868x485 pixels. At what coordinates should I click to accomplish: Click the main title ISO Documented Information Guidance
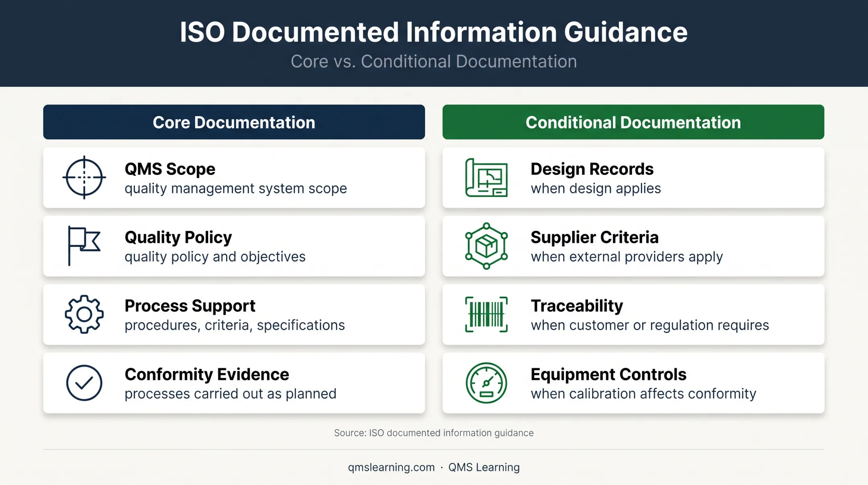pos(434,32)
